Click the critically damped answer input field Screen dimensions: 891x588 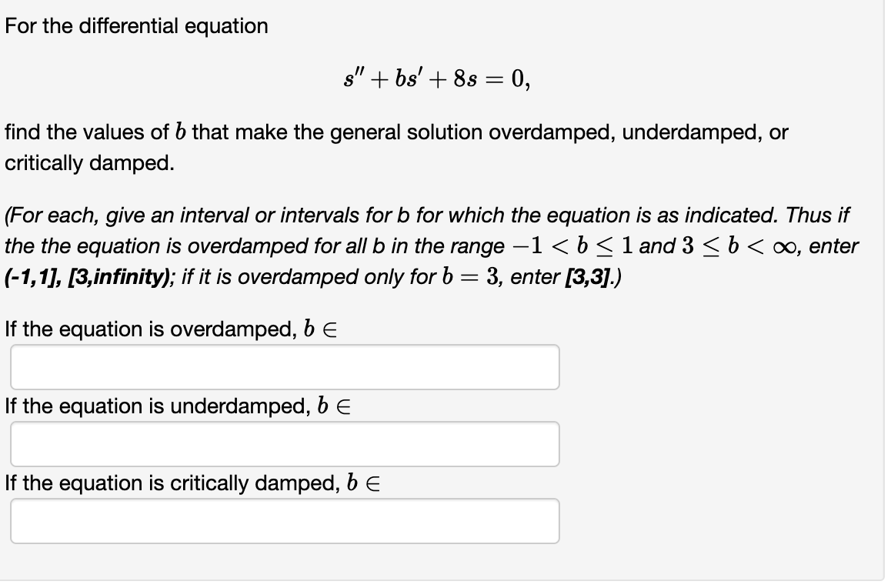(283, 521)
